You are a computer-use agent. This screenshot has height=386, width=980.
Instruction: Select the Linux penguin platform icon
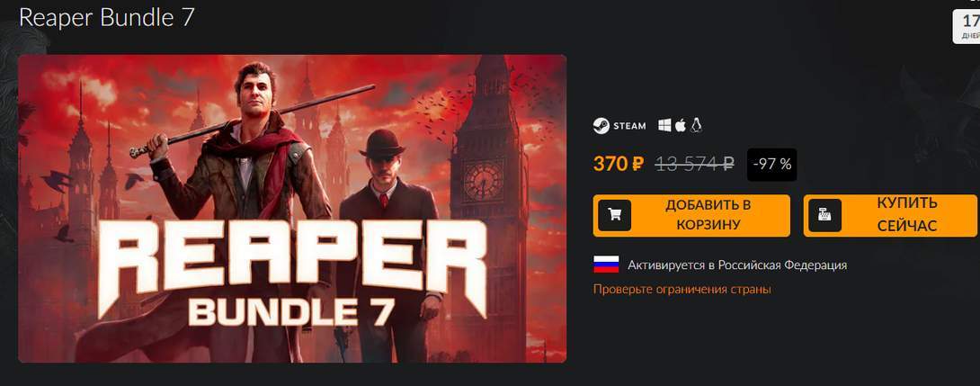coord(696,125)
